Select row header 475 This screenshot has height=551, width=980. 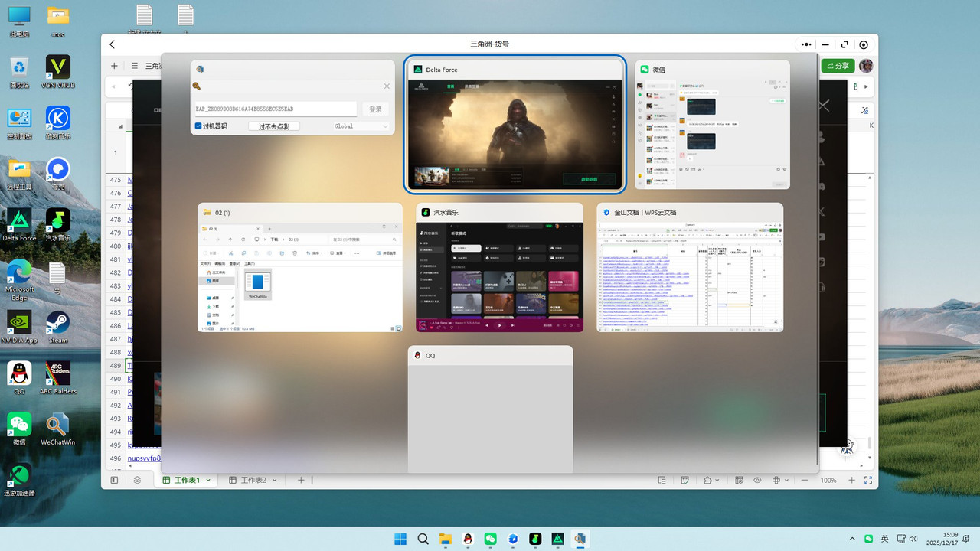point(116,180)
